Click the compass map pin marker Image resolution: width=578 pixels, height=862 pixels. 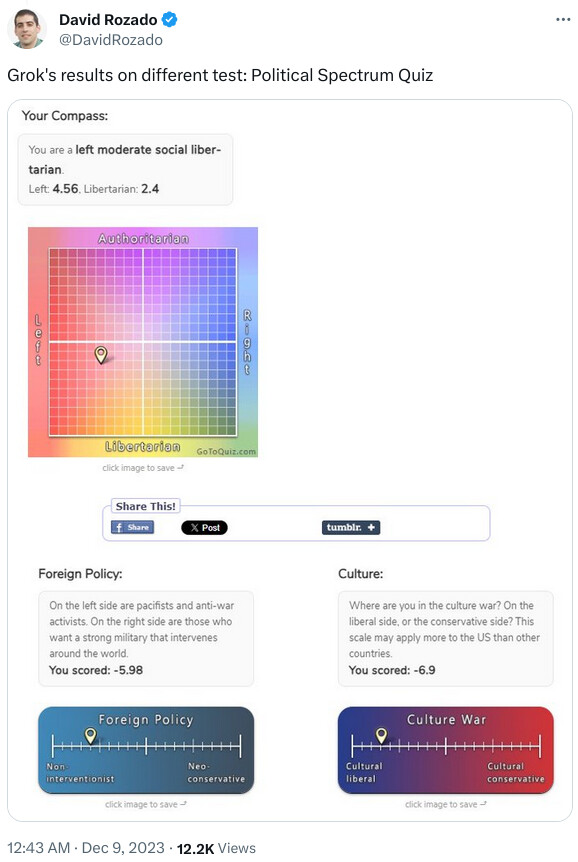coord(101,355)
